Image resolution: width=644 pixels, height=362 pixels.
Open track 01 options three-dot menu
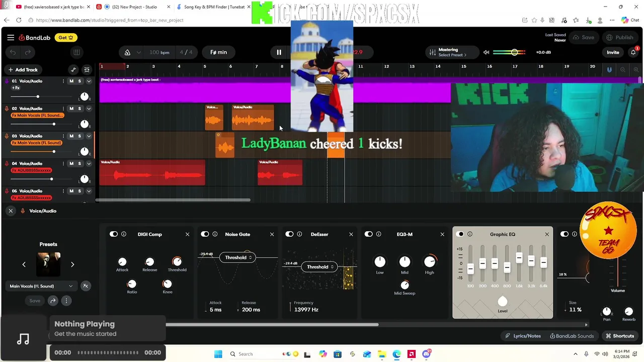[63, 81]
